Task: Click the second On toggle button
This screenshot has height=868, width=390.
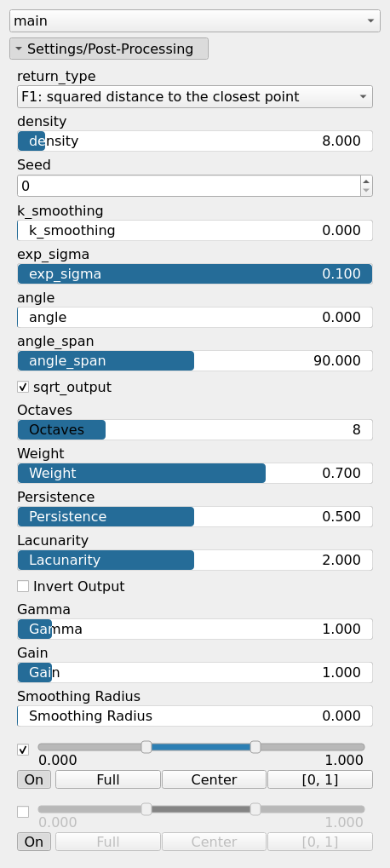Action: tap(34, 842)
